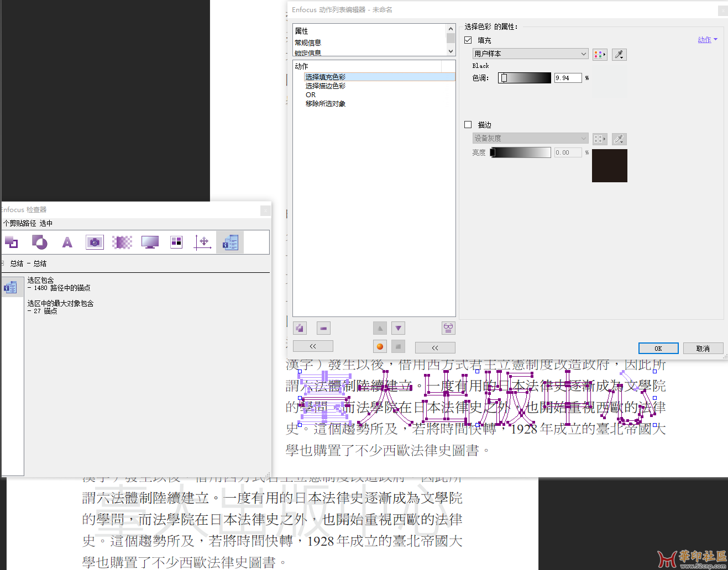Click properties list scroll down arrow

pyautogui.click(x=451, y=51)
